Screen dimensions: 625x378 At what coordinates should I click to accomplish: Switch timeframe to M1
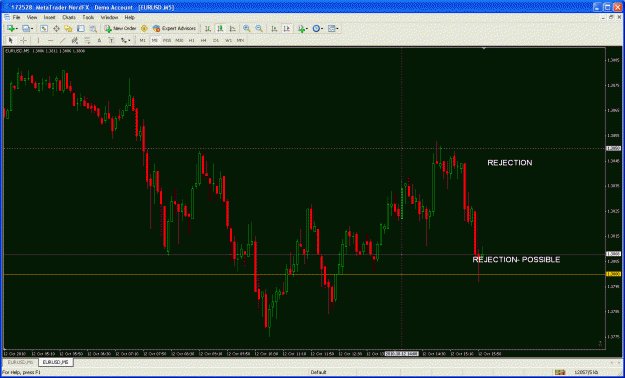[142, 40]
